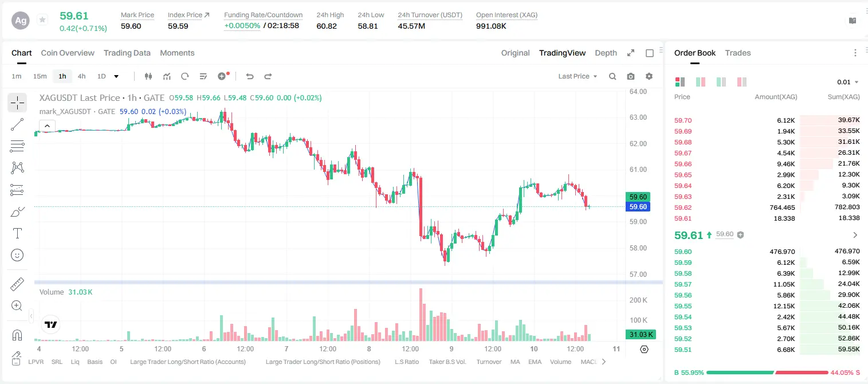868x384 pixels.
Task: Add XAG to favorites star
Action: coord(42,20)
